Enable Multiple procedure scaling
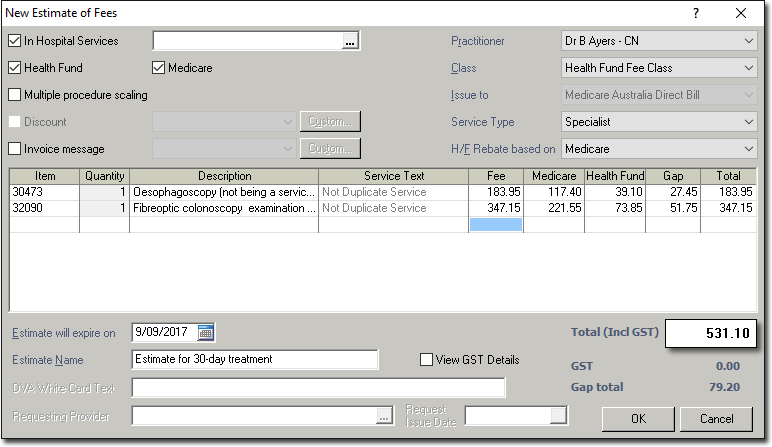 tap(15, 95)
